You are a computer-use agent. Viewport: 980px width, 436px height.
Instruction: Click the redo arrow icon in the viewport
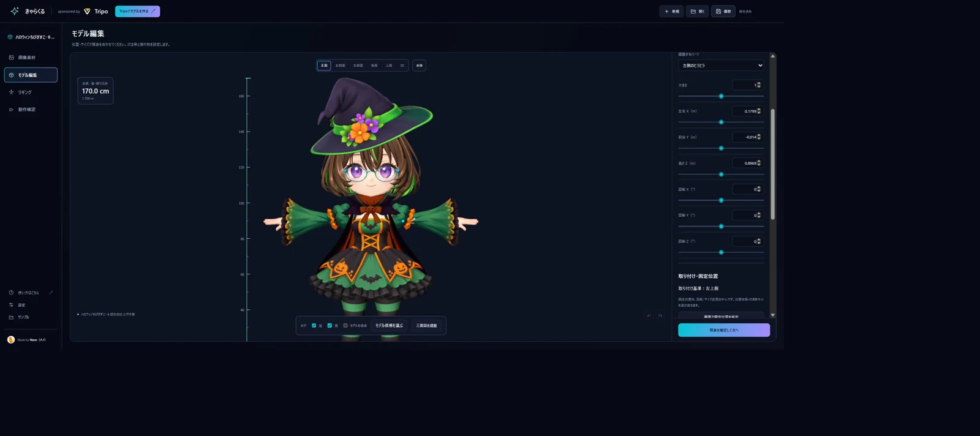point(660,316)
